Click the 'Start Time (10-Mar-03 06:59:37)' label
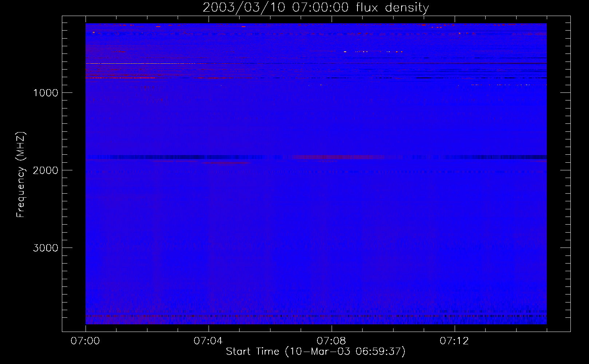The height and width of the screenshot is (364, 589). [x=316, y=352]
